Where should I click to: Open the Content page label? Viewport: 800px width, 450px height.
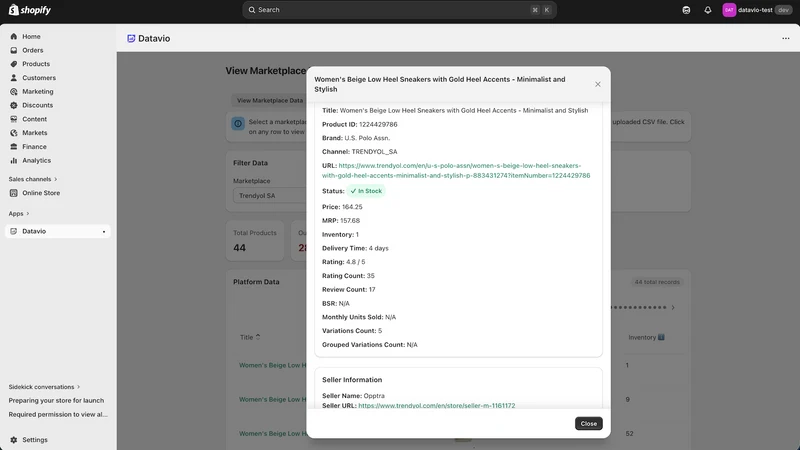tap(34, 119)
